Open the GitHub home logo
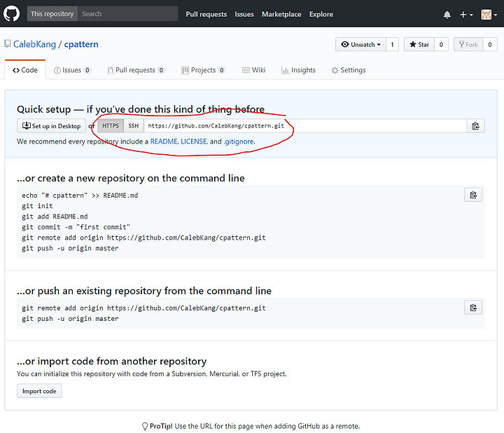The image size is (504, 433). [11, 14]
